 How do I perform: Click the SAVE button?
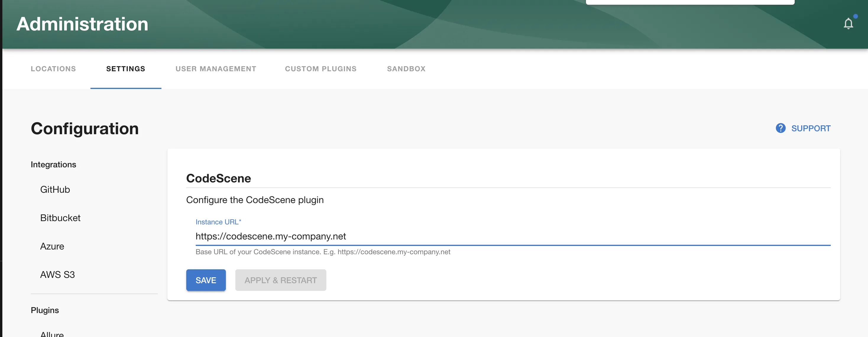pyautogui.click(x=206, y=280)
